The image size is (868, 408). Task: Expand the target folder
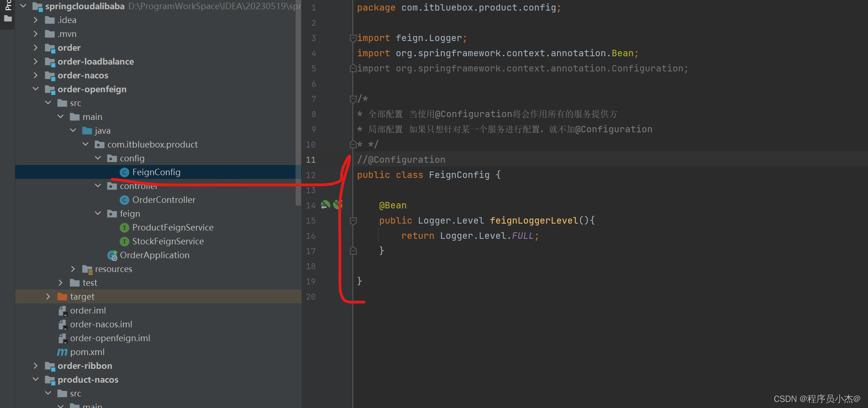pos(48,296)
